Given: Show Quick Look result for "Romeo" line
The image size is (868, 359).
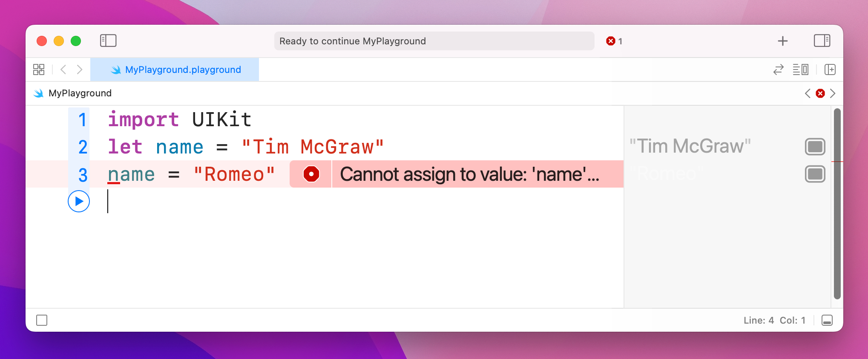Looking at the screenshot, I should (815, 174).
